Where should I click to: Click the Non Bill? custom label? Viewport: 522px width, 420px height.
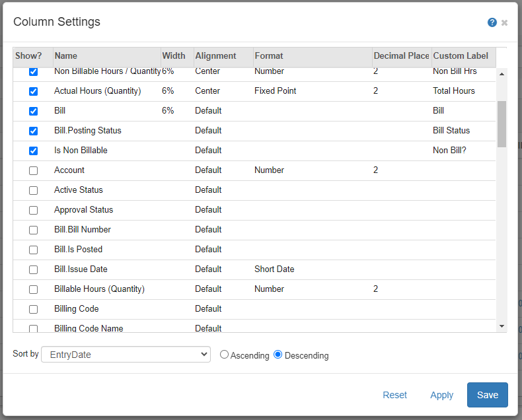(x=449, y=151)
